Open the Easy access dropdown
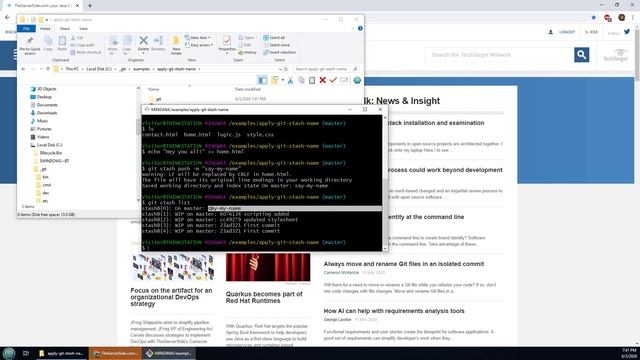 coord(199,45)
